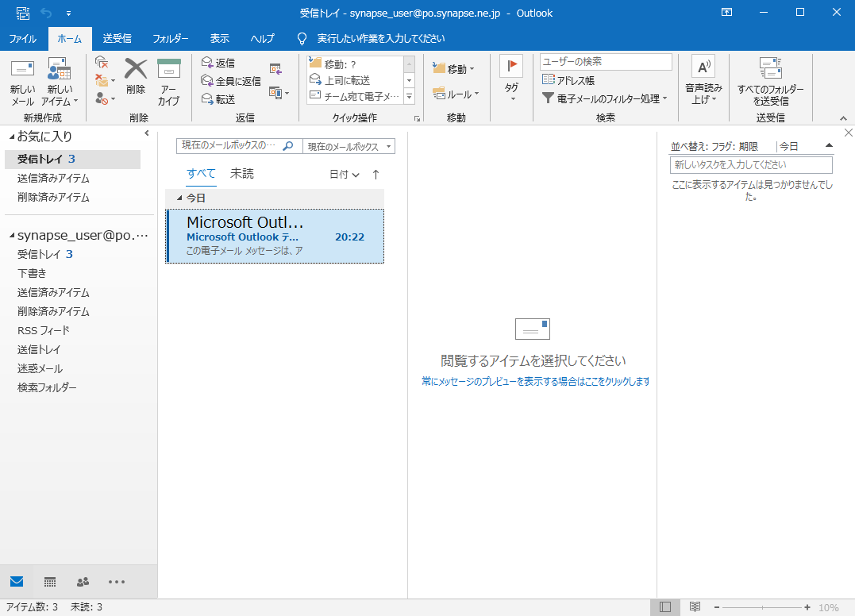The width and height of the screenshot is (855, 616).
Task: Open the 下書き folder
Action: 33,273
